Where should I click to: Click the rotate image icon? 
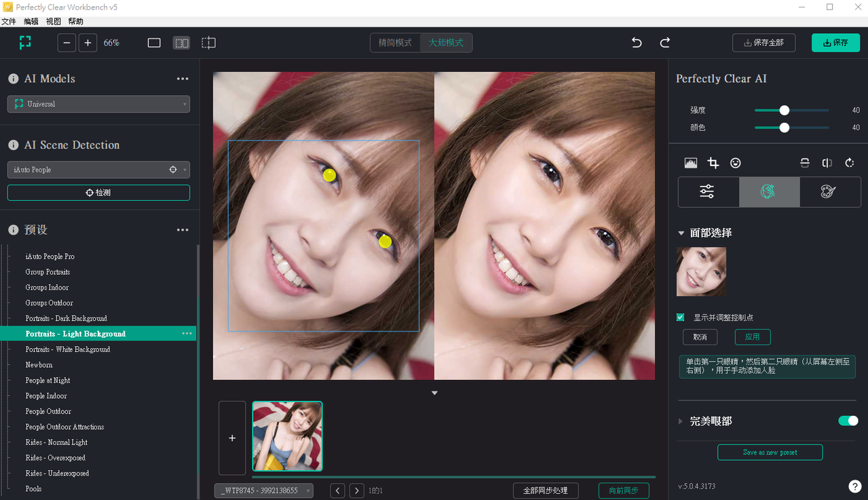tap(849, 163)
